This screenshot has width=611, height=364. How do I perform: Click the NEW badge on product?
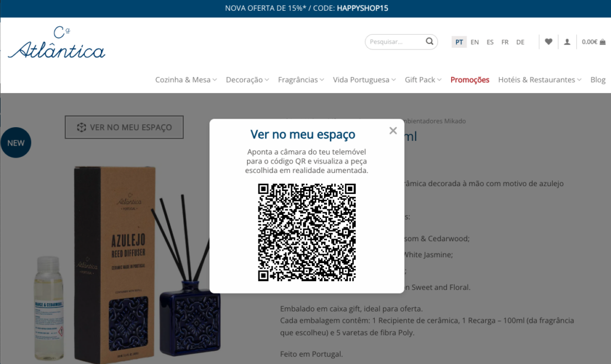(x=16, y=143)
